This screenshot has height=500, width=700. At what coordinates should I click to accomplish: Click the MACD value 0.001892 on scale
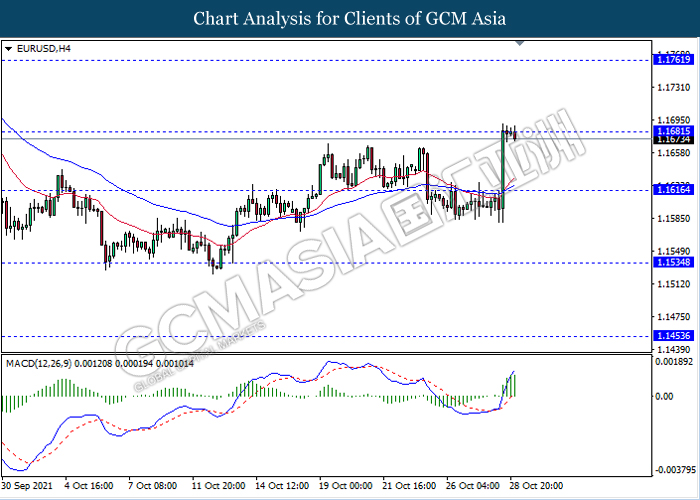click(x=675, y=362)
